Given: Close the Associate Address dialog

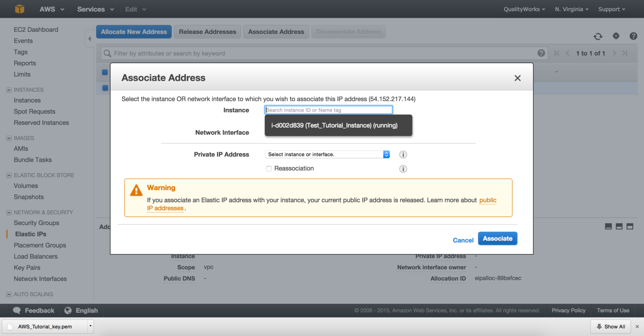Looking at the screenshot, I should 518,78.
